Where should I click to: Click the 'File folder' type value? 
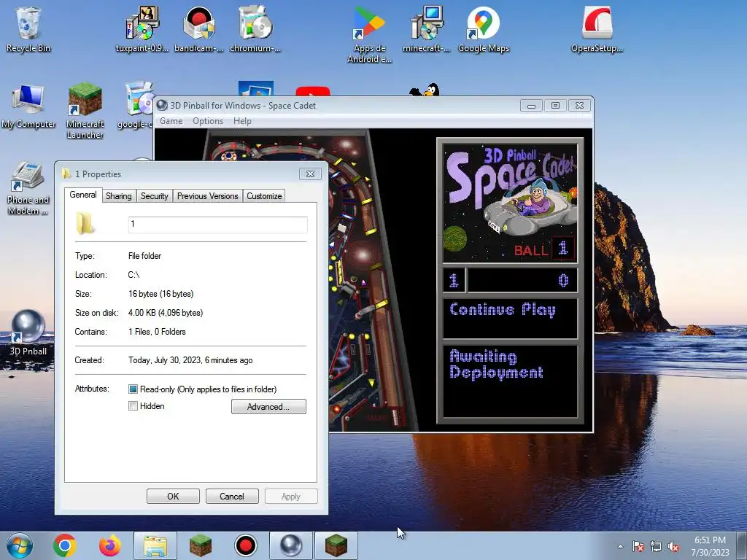pos(145,256)
